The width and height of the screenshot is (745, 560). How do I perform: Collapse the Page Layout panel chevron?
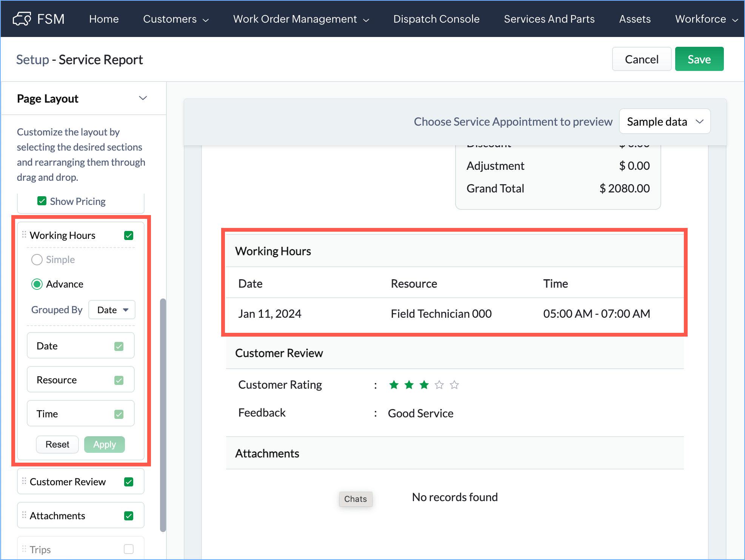tap(143, 98)
